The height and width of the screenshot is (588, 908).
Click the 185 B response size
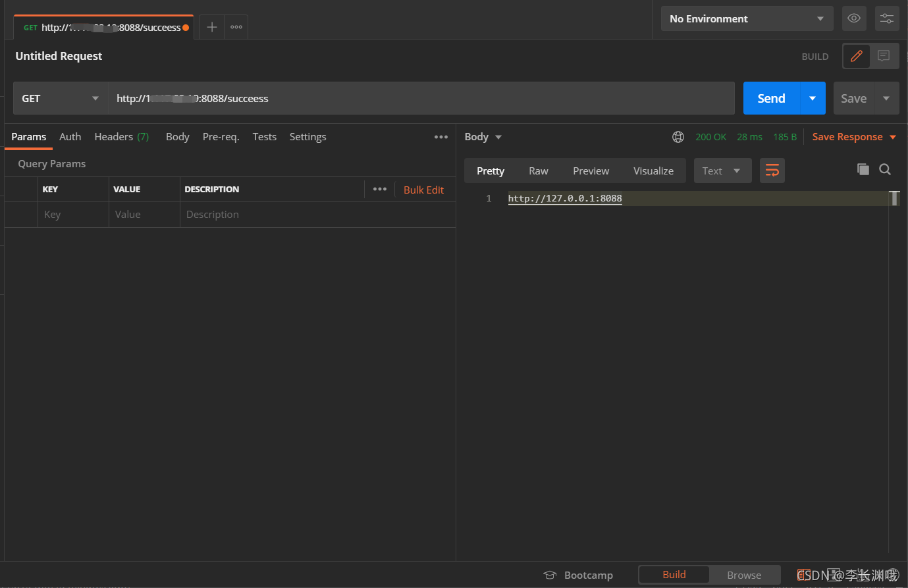[785, 137]
